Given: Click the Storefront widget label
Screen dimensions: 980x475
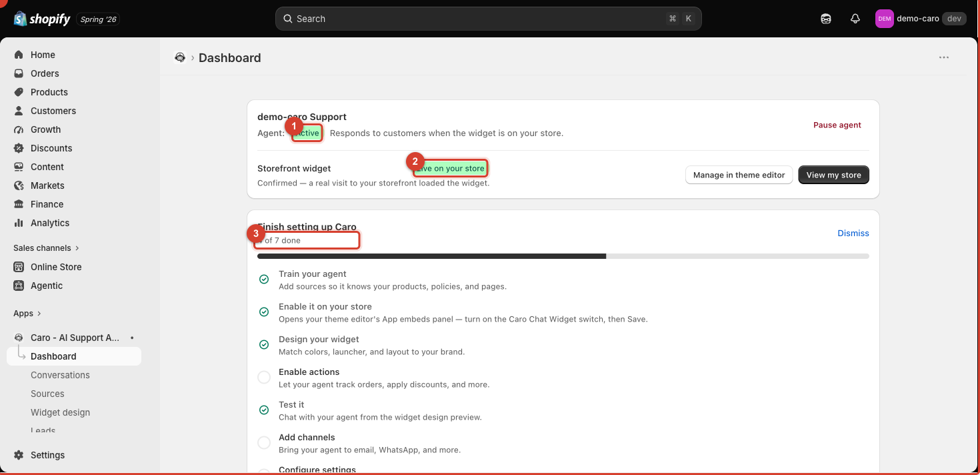Looking at the screenshot, I should [294, 168].
